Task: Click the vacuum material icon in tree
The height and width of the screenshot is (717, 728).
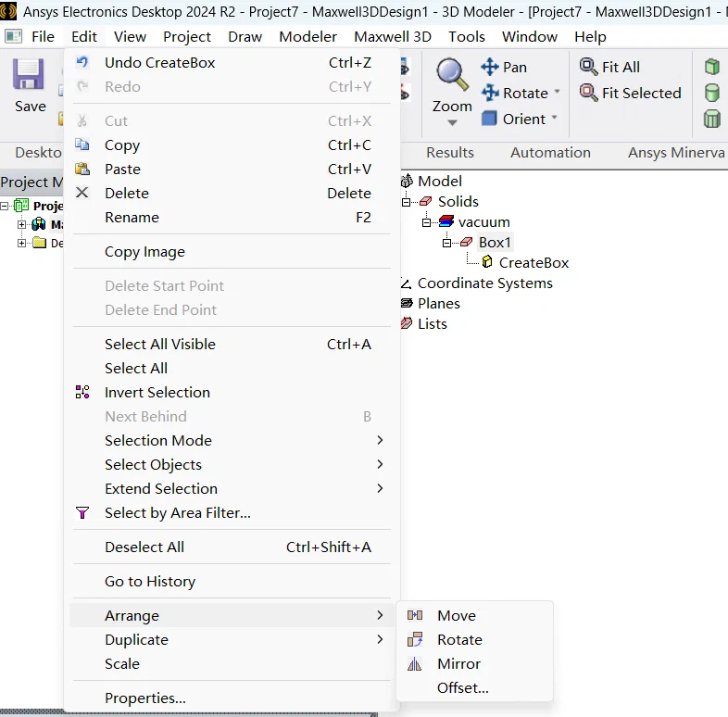Action: (x=446, y=221)
